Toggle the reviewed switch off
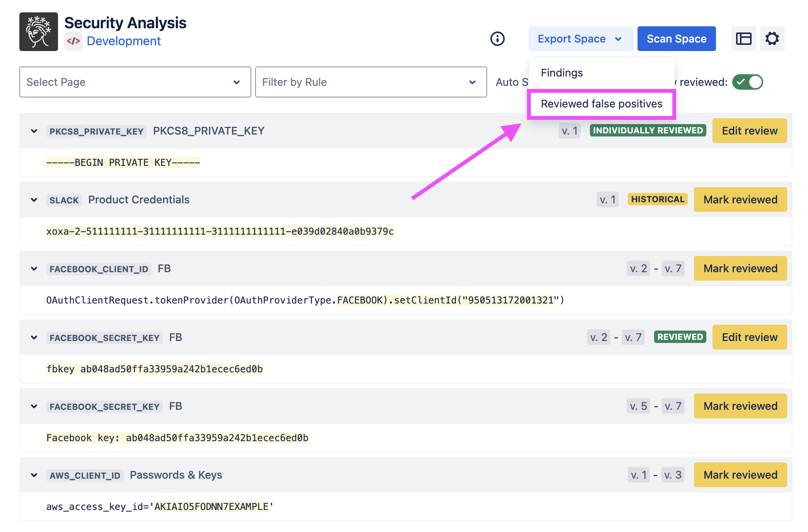 [747, 82]
